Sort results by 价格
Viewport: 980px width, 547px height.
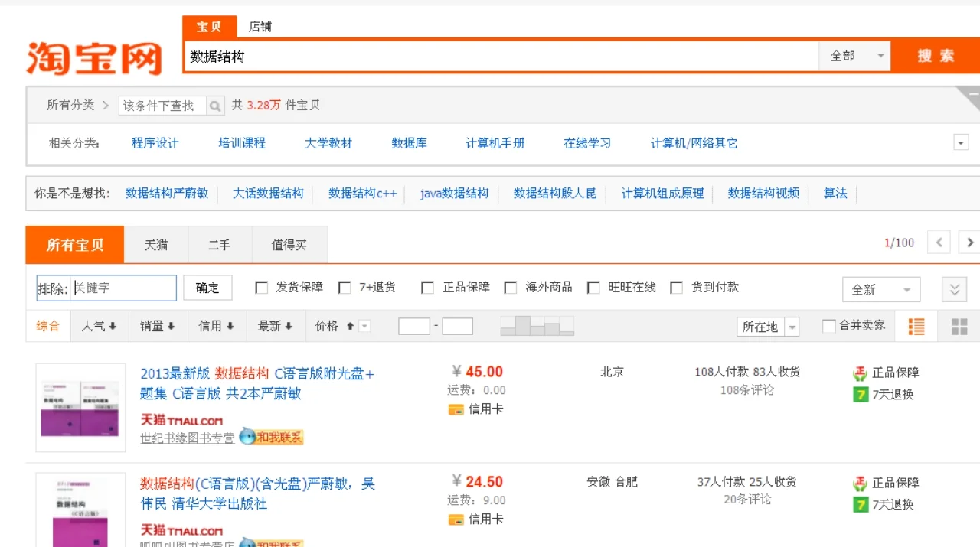click(327, 327)
